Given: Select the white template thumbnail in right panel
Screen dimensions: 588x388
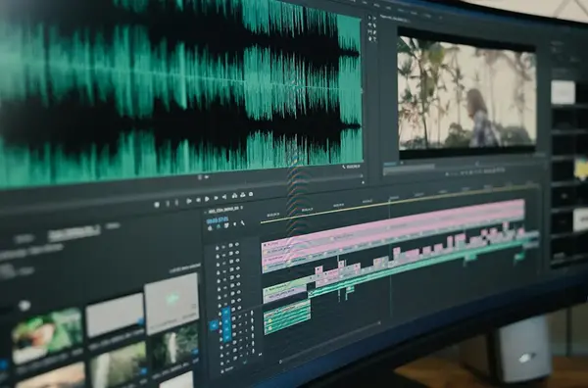Looking at the screenshot, I should coord(563,92).
